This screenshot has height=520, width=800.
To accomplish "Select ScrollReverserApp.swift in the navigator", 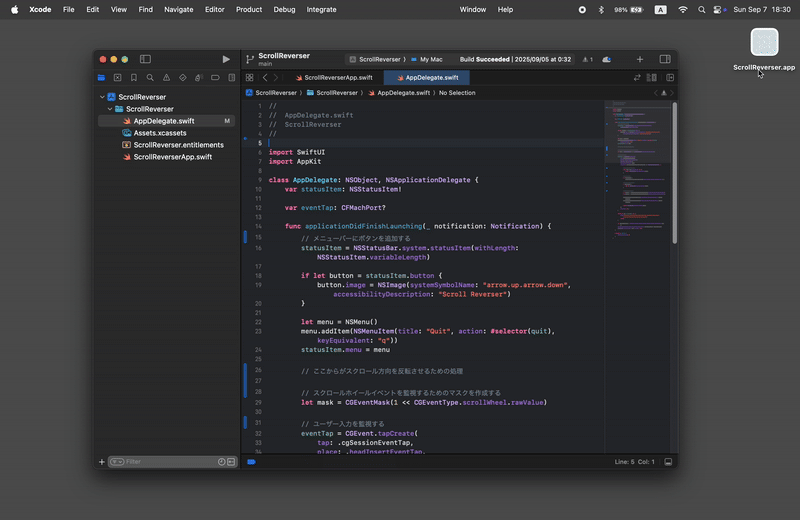I will tap(166, 157).
